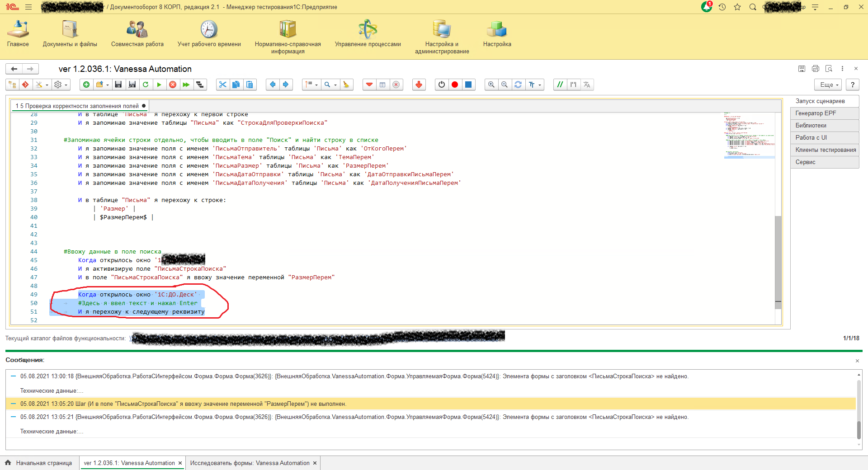Open Настройка и администрирование section
This screenshot has height=470, width=868.
pos(442,38)
